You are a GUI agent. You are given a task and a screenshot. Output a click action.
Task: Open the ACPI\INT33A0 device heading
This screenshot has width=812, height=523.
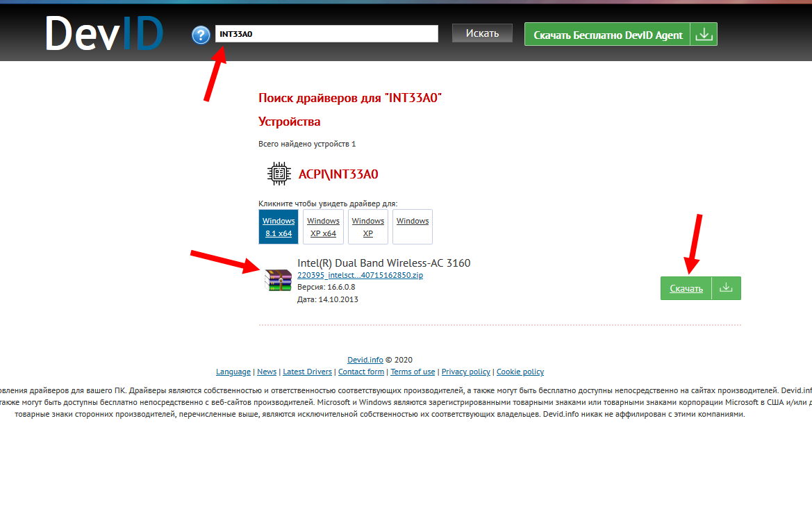pyautogui.click(x=338, y=174)
